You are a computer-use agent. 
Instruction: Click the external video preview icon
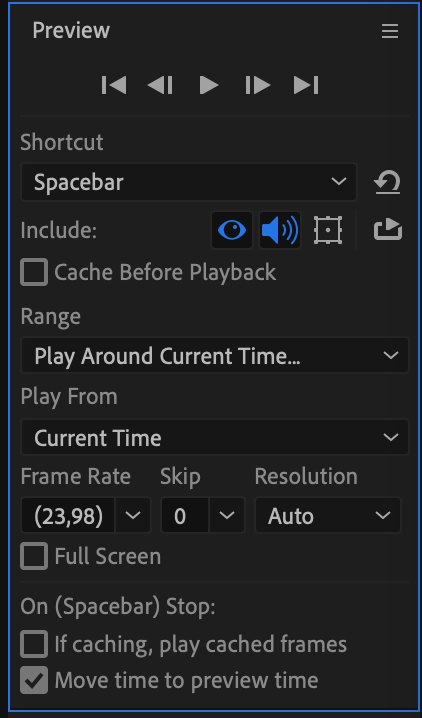388,230
